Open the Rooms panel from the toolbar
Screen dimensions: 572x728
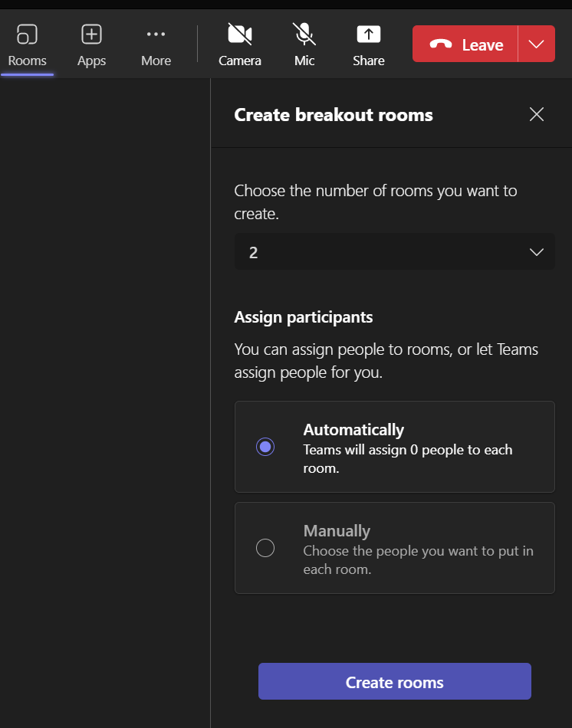click(27, 44)
